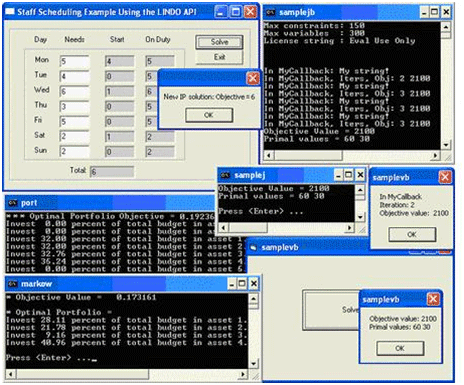Maximize the Staff Scheduling window

click(x=236, y=12)
